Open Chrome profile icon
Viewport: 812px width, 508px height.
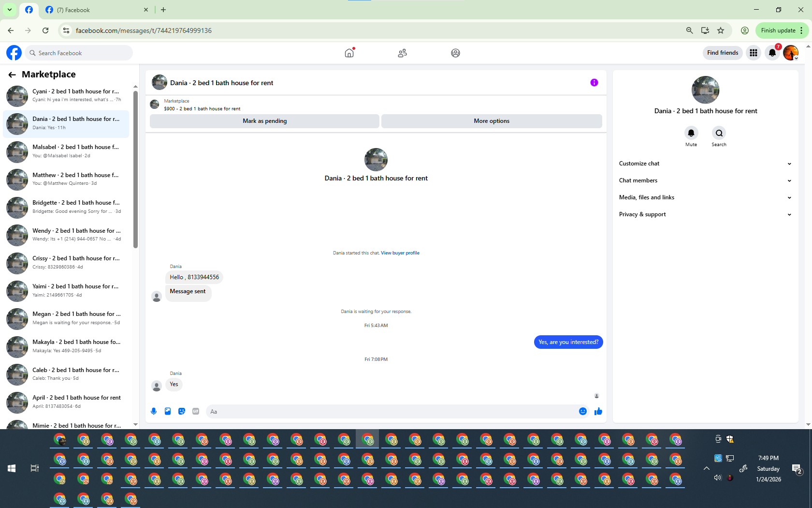click(x=745, y=30)
